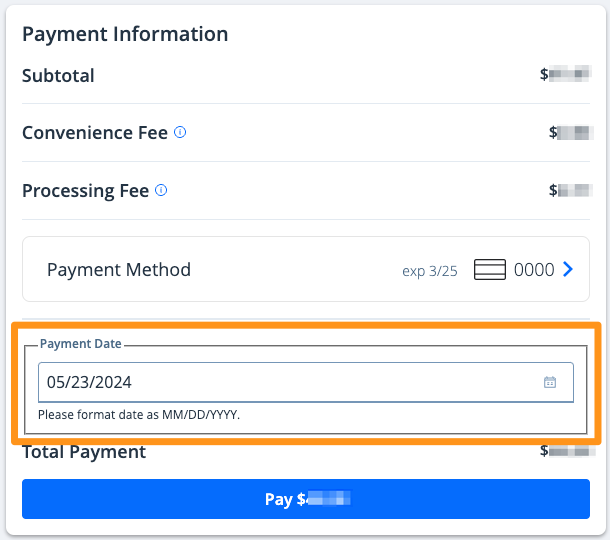This screenshot has width=610, height=540.
Task: Click the Processing Fee label text
Action: [x=85, y=190]
